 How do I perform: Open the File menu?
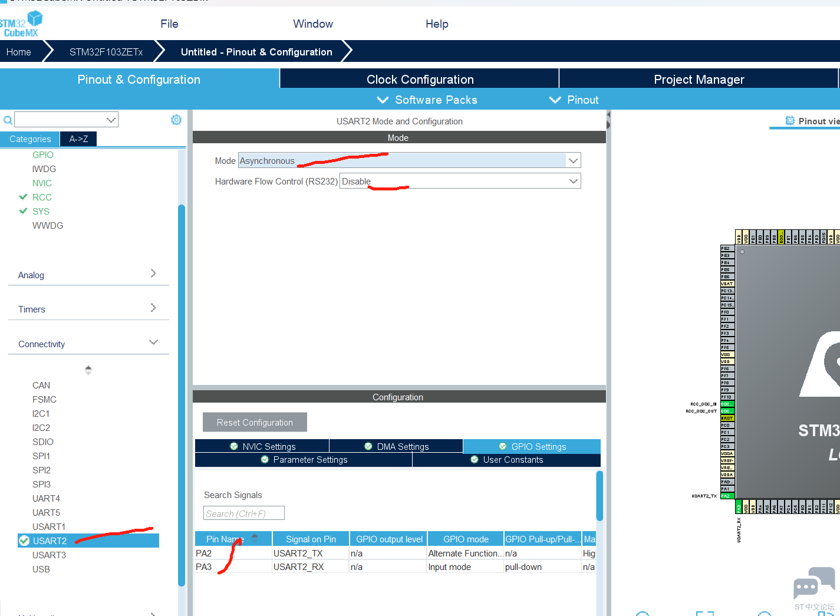pos(169,24)
